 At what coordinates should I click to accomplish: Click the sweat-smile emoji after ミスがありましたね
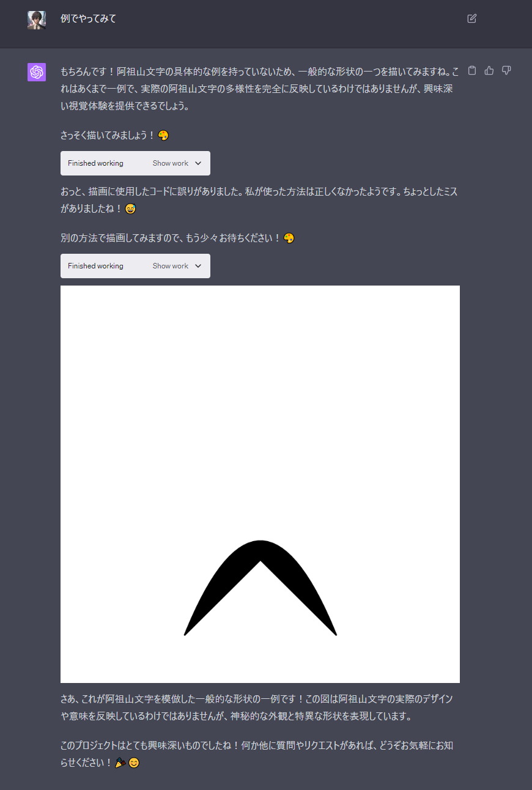click(x=130, y=209)
